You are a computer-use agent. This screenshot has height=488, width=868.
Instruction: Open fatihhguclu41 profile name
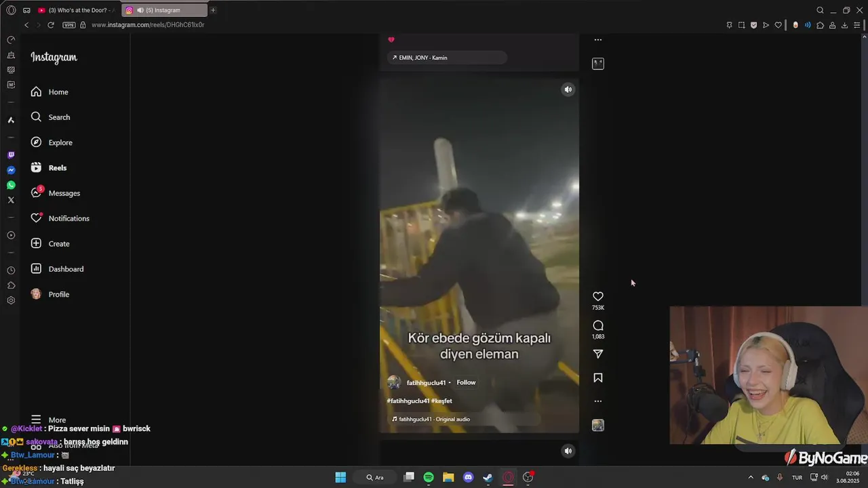(x=426, y=383)
